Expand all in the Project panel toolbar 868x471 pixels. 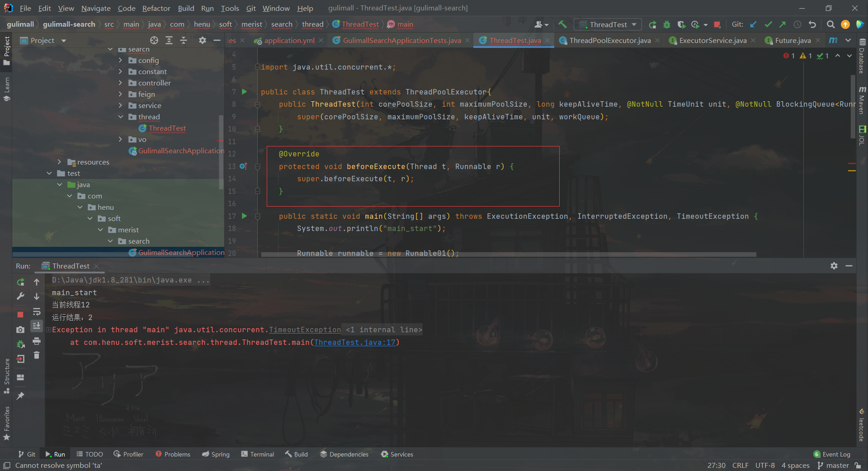169,40
